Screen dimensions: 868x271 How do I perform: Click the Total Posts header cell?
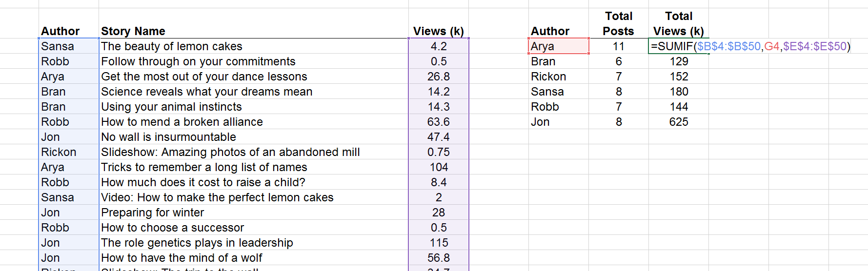(618, 23)
